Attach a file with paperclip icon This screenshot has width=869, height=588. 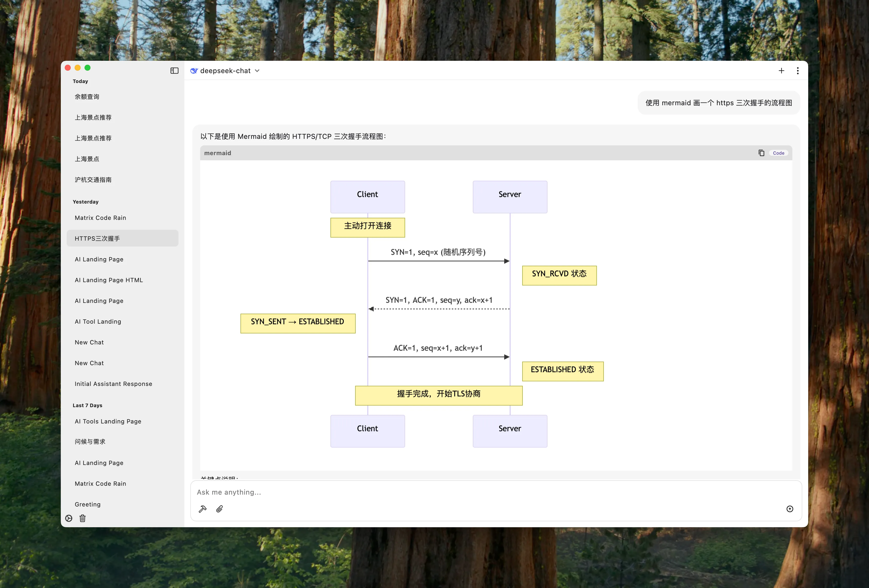click(219, 509)
